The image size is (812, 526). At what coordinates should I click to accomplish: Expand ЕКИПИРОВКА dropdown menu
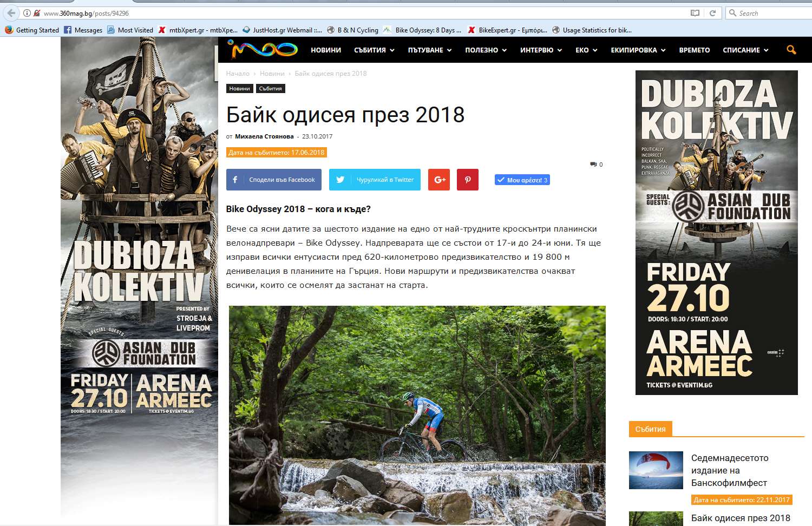pos(638,50)
